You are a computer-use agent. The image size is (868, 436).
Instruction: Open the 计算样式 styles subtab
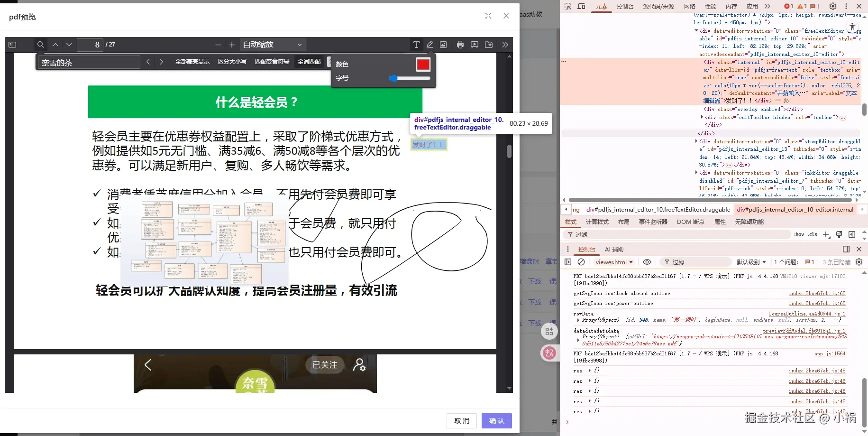click(x=597, y=222)
